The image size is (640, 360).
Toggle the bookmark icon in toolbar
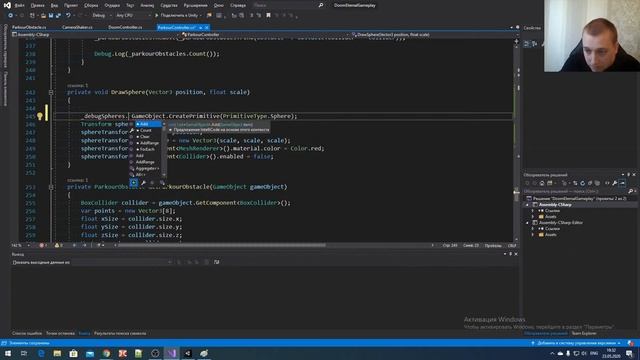point(268,16)
